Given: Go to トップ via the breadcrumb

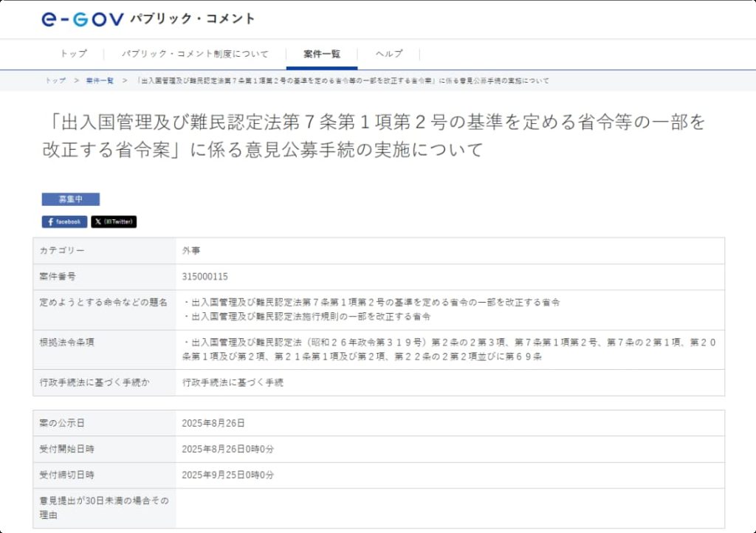Looking at the screenshot, I should pos(55,80).
